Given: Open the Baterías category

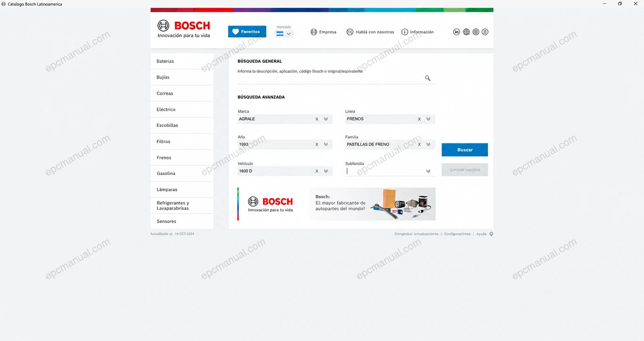Looking at the screenshot, I should point(182,61).
